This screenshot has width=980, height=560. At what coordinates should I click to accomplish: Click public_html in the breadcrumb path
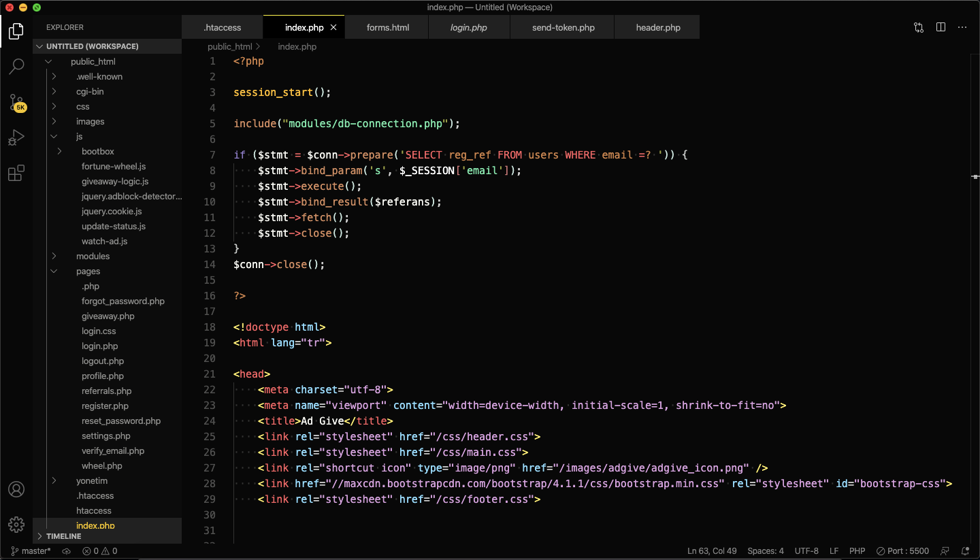(229, 46)
